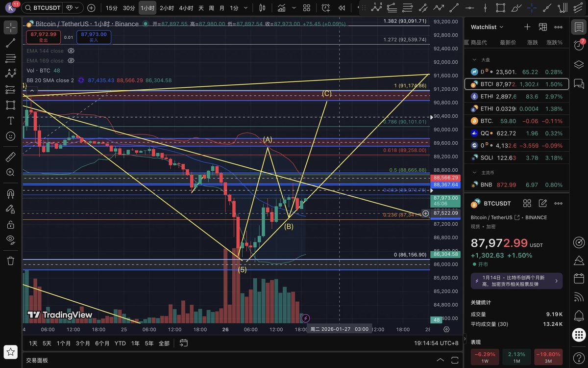Hide all drawings with eye icon

[x=10, y=240]
